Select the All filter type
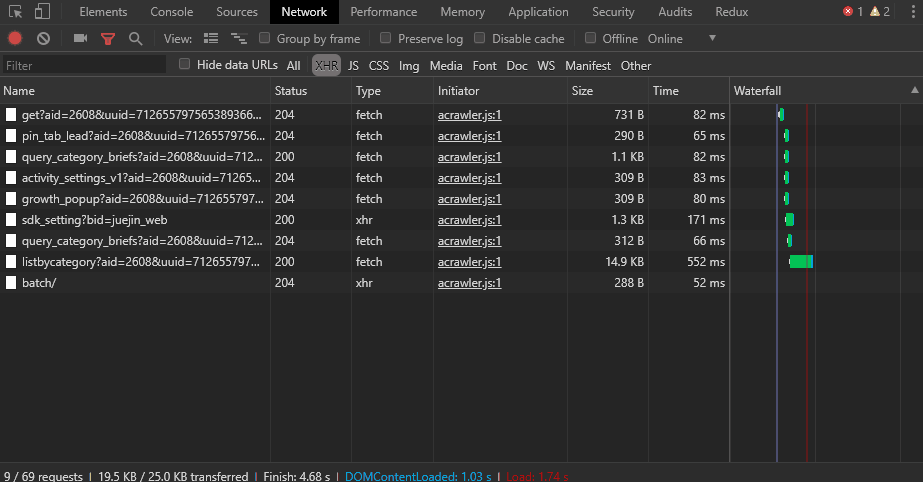The image size is (923, 482). [293, 66]
